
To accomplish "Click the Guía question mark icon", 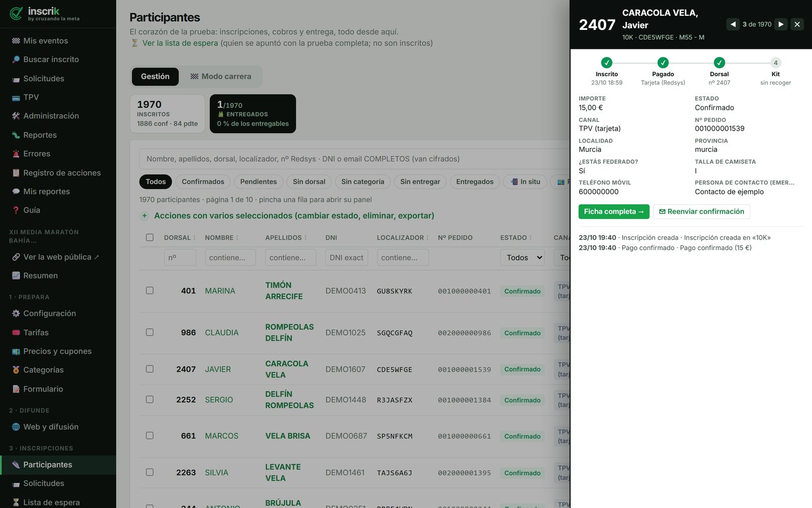I will coord(16,210).
